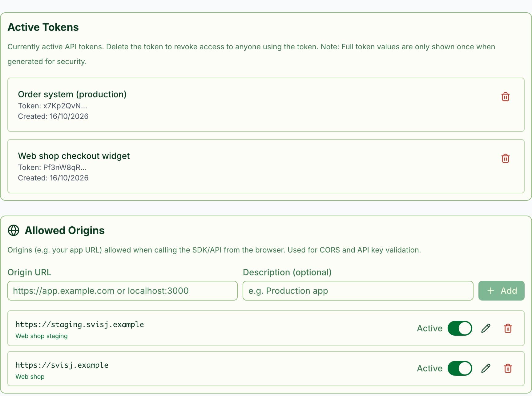
Task: Click Created date under Order system (production)
Action: (53, 116)
